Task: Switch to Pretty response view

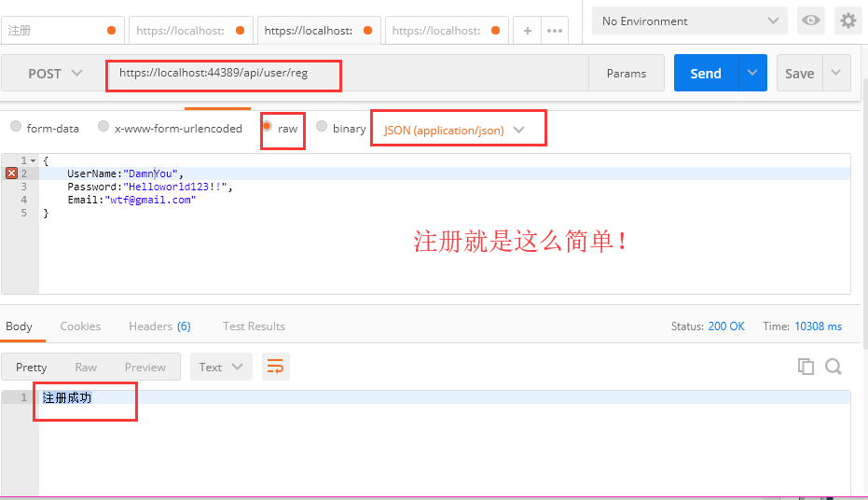Action: [31, 368]
